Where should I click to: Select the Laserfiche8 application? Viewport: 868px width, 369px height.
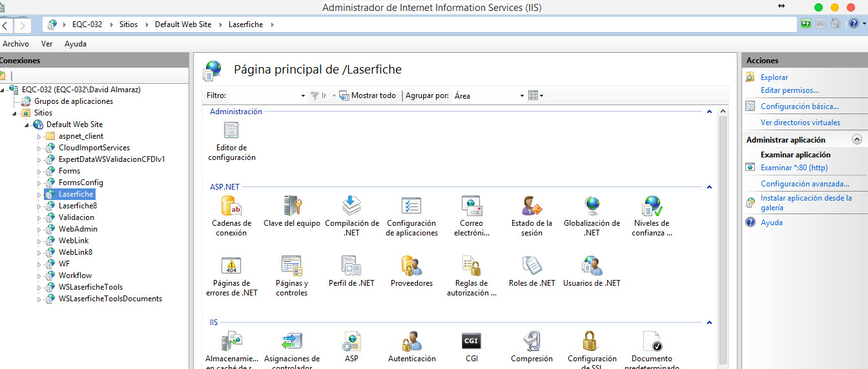point(77,206)
